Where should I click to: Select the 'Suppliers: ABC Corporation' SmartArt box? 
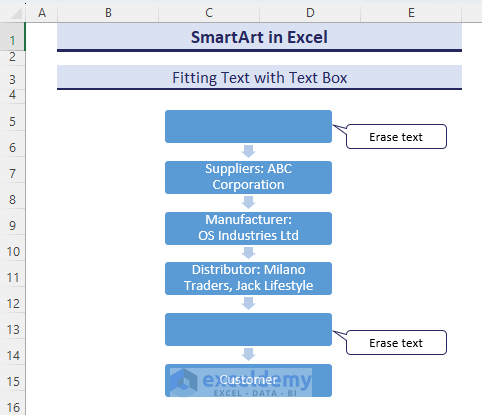tap(248, 177)
